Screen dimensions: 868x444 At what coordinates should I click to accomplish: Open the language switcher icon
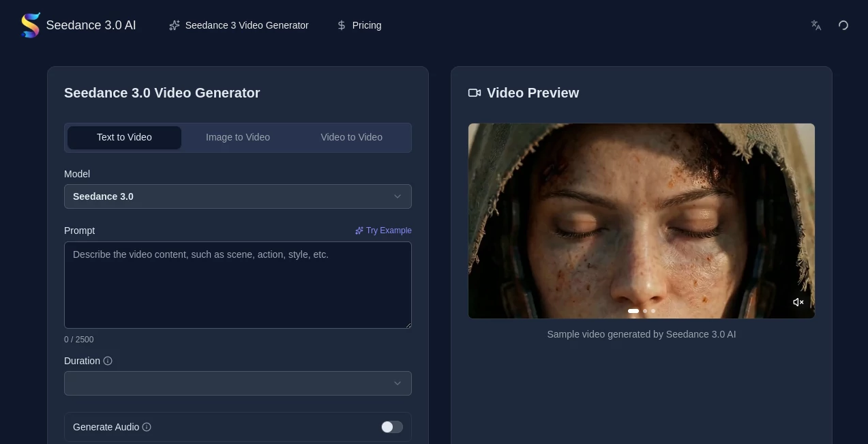coord(815,25)
